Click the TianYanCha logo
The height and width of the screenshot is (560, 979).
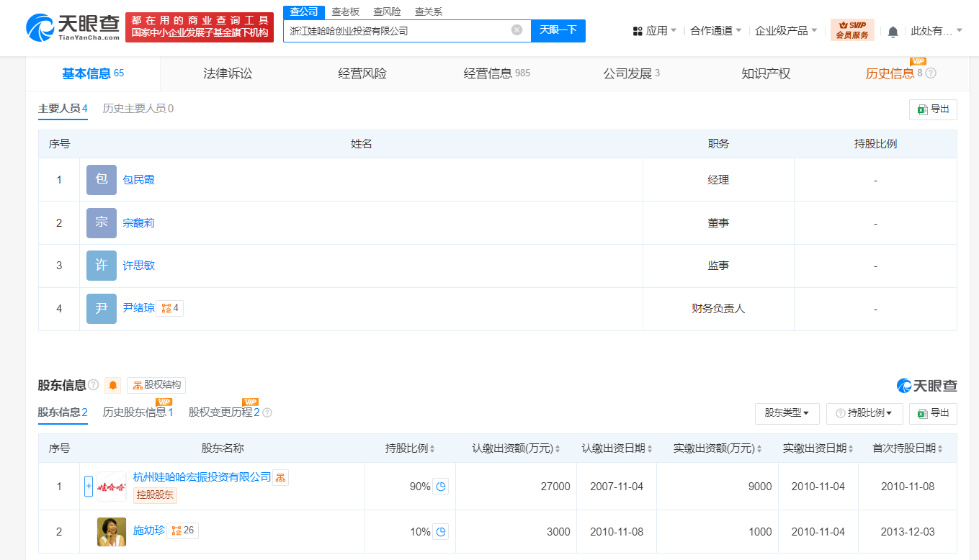[x=72, y=27]
